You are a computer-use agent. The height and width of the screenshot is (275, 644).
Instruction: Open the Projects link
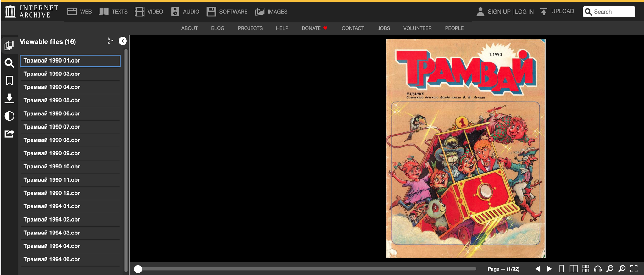click(x=250, y=28)
